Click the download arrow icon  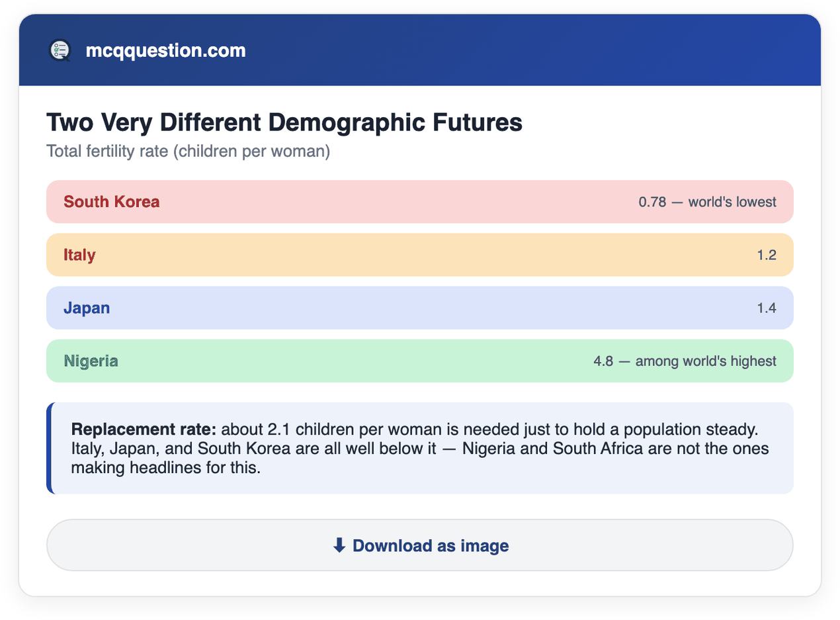[339, 545]
